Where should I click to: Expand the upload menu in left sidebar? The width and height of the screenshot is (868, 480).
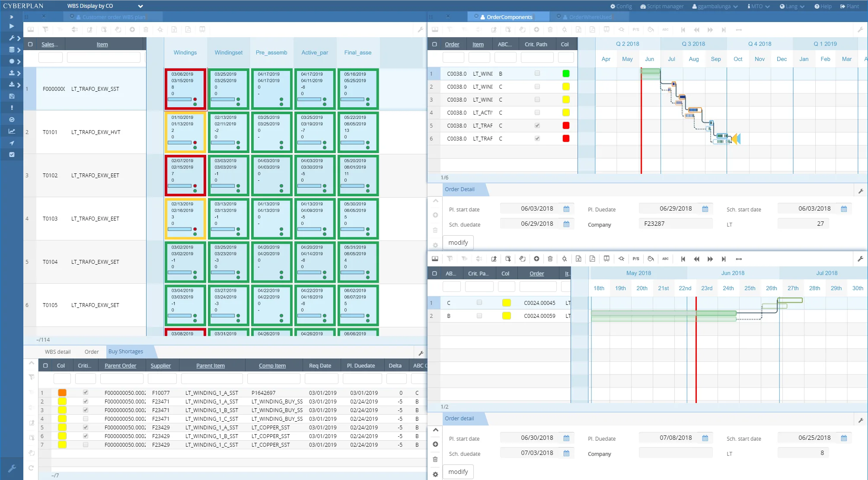pyautogui.click(x=14, y=73)
